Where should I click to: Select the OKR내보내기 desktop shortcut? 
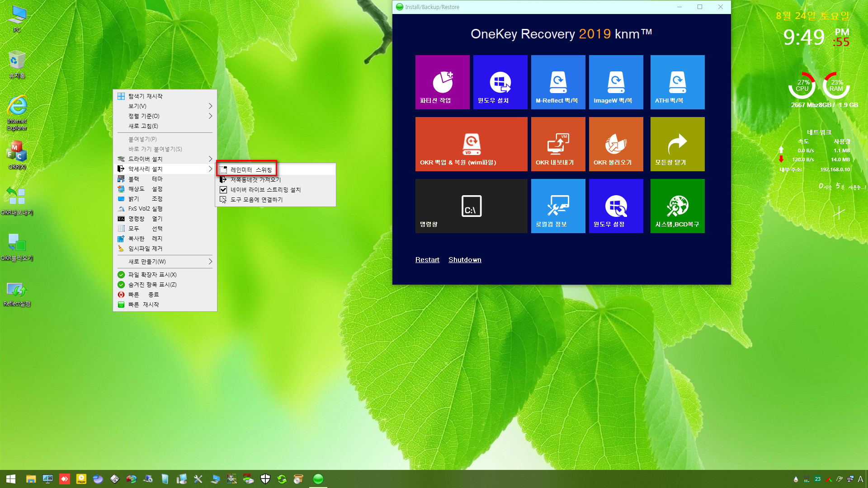pyautogui.click(x=17, y=201)
